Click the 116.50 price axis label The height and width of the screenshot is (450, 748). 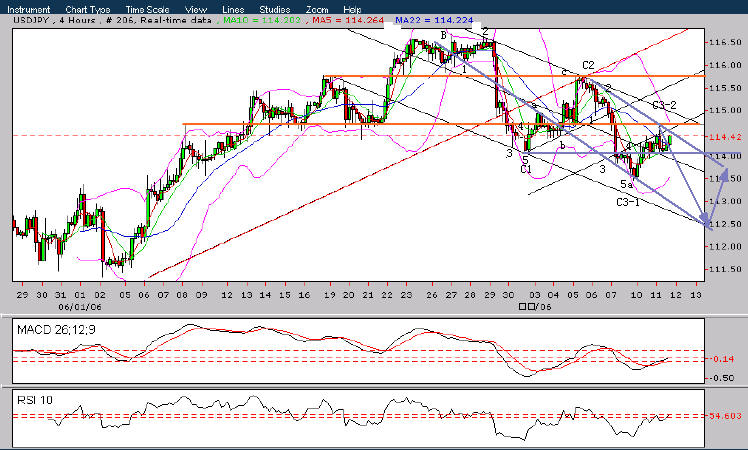tap(726, 42)
